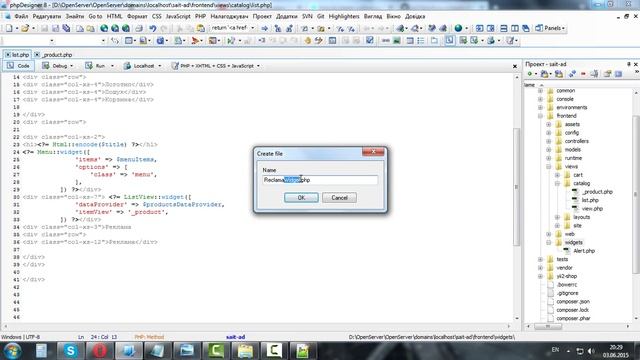Image resolution: width=640 pixels, height=360 pixels.
Task: Collapse the frontend folder node
Action: (x=540, y=116)
